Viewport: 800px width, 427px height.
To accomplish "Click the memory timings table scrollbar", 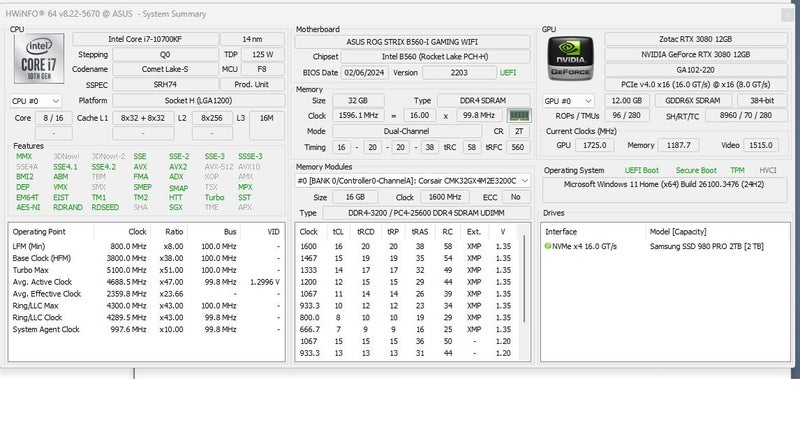I will [x=523, y=279].
